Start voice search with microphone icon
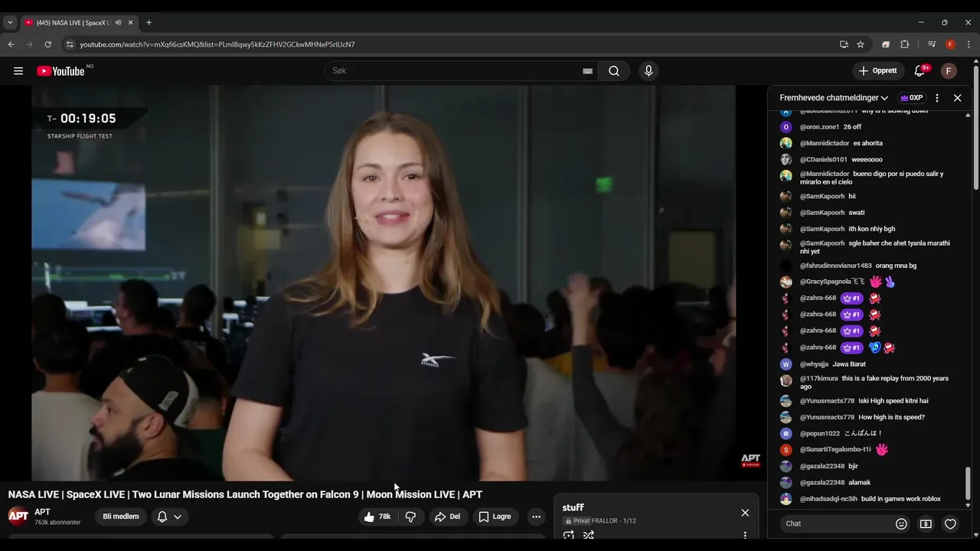 click(648, 71)
